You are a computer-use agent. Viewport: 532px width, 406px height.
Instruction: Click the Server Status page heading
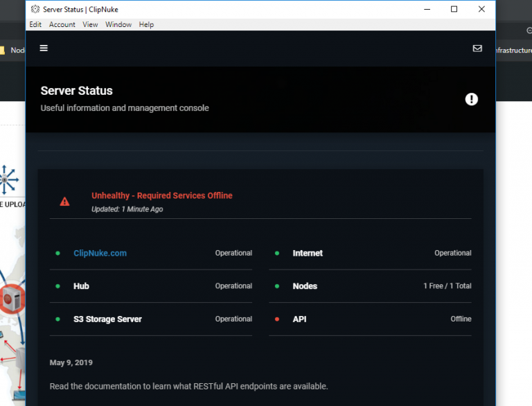pos(76,91)
